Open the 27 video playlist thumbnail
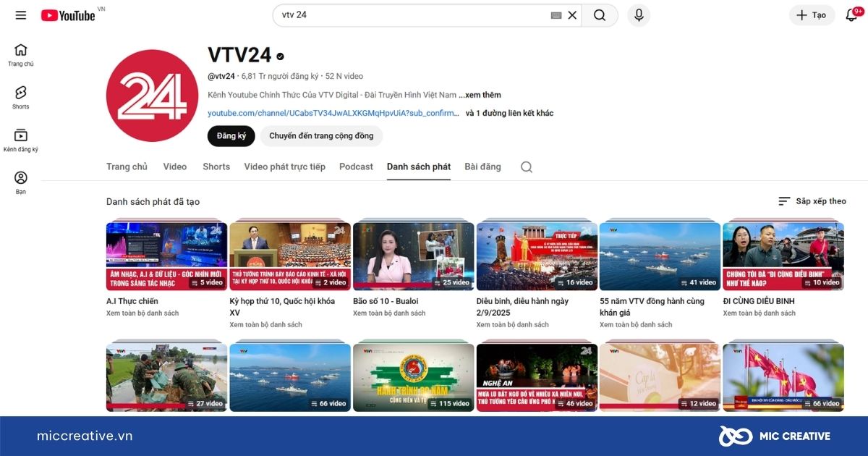The image size is (868, 456). point(166,377)
